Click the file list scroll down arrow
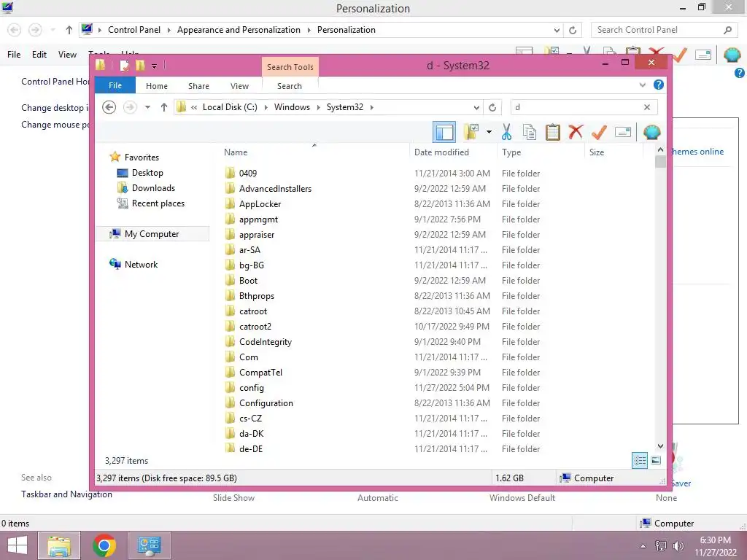Image resolution: width=747 pixels, height=560 pixels. pos(660,446)
